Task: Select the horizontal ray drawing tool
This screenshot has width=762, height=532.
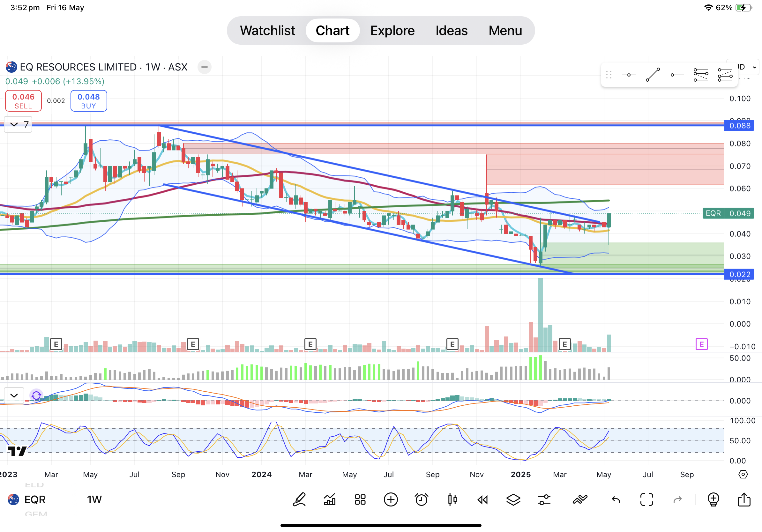Action: click(677, 75)
